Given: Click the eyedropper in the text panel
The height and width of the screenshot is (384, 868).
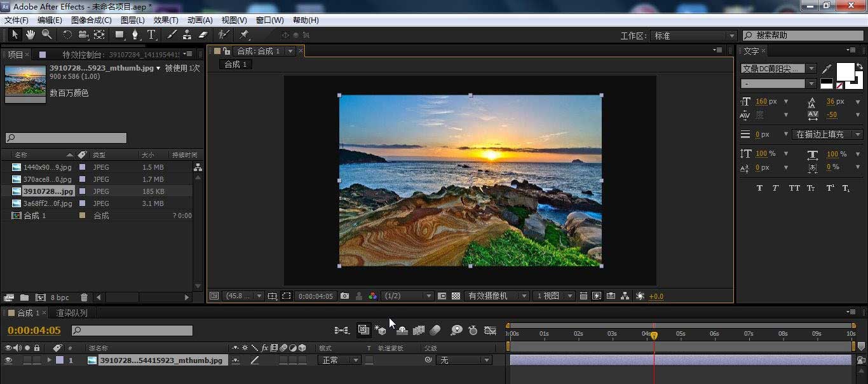Looking at the screenshot, I should pyautogui.click(x=827, y=69).
